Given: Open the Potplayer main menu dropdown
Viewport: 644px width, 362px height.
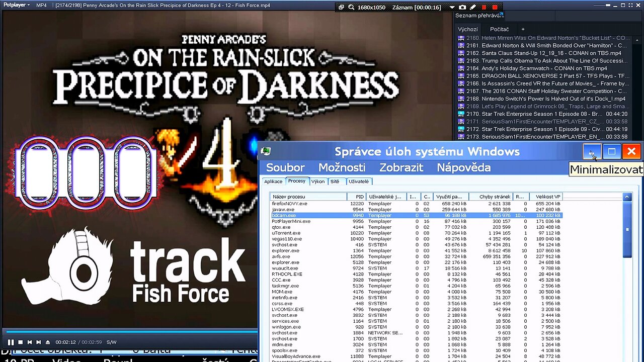Looking at the screenshot, I should (17, 5).
